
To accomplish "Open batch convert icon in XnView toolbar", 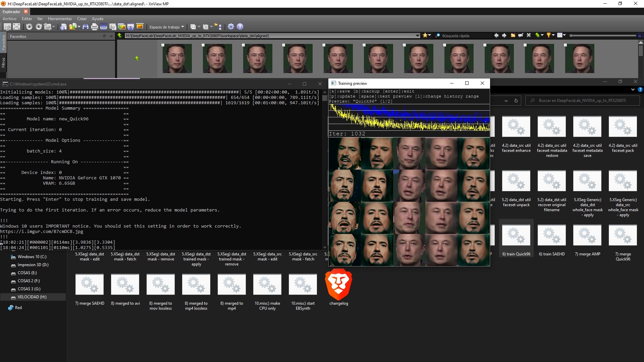I will coord(122,27).
